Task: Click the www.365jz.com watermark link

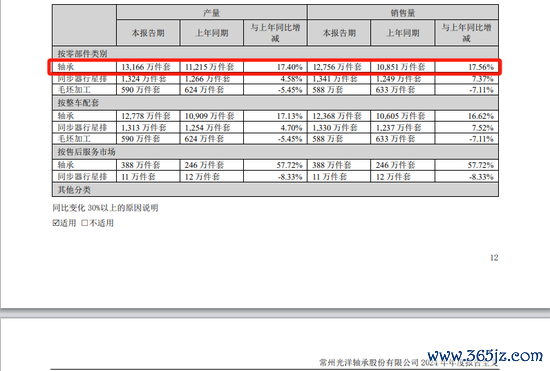Action: click(485, 356)
